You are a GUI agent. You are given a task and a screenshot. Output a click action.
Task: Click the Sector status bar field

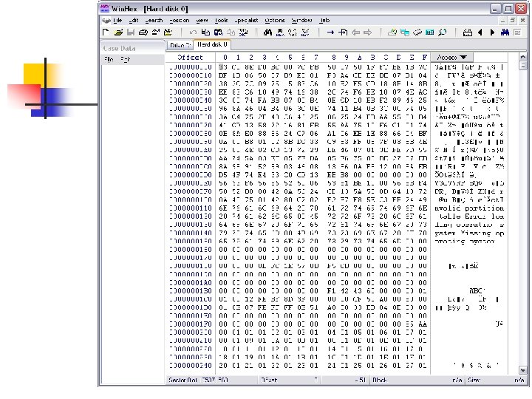click(212, 380)
